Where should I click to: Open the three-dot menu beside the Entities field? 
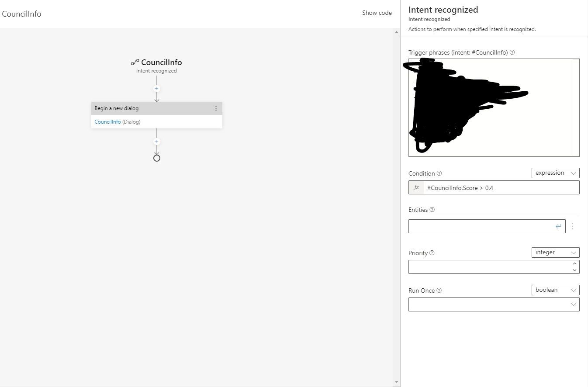tap(572, 226)
